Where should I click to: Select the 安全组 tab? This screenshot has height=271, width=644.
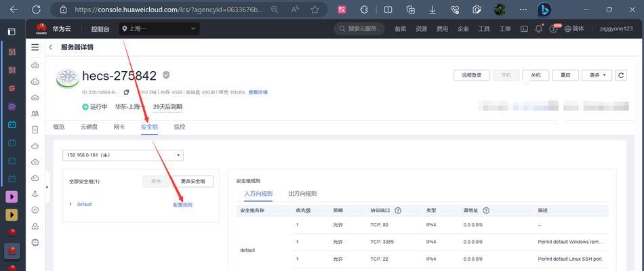[149, 127]
